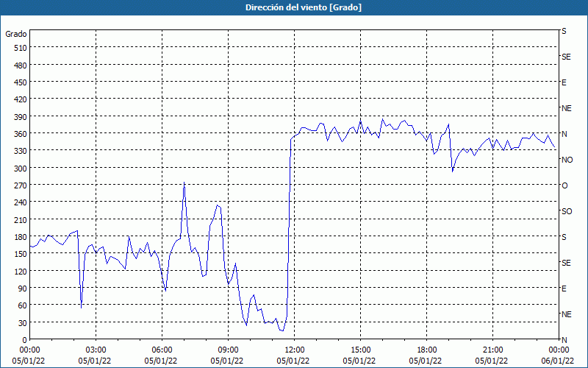Click the 'NO' compass label on right axis
The image size is (588, 368).
tap(567, 160)
